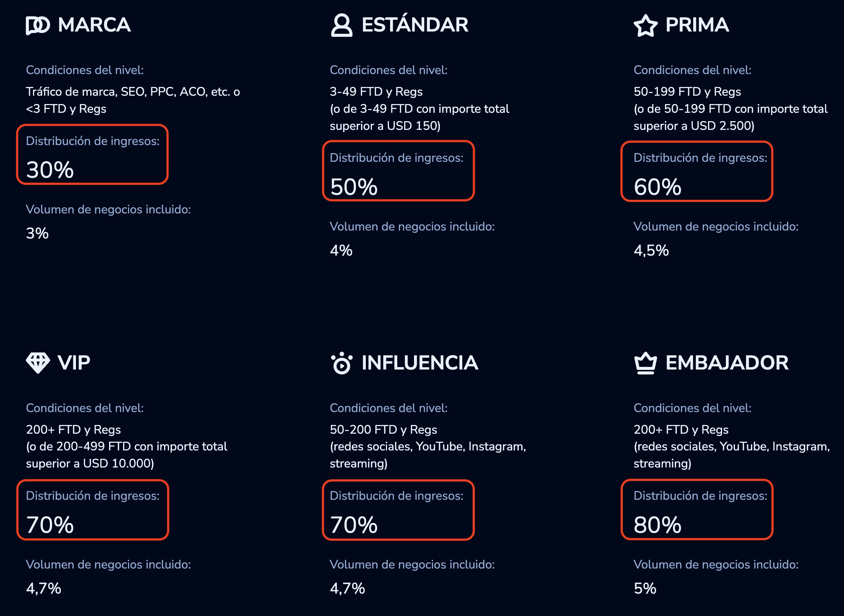
Task: Select the PRIMA level heading
Action: pyautogui.click(x=697, y=25)
